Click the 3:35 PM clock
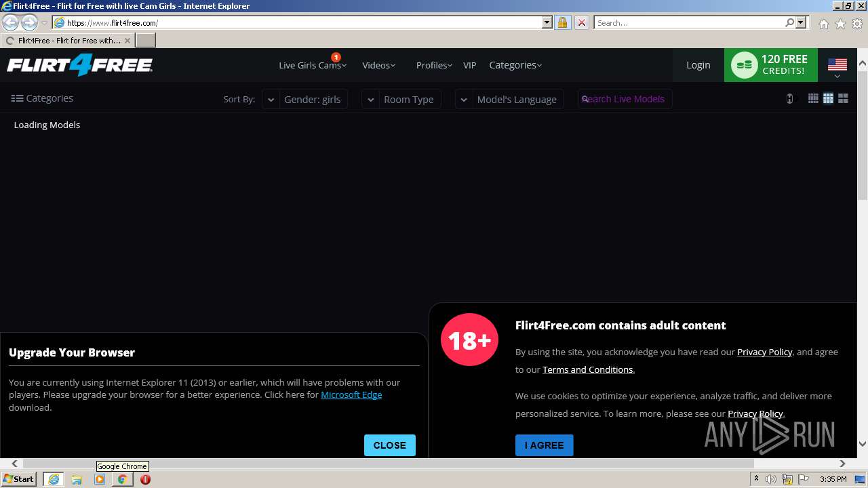 [x=833, y=479]
